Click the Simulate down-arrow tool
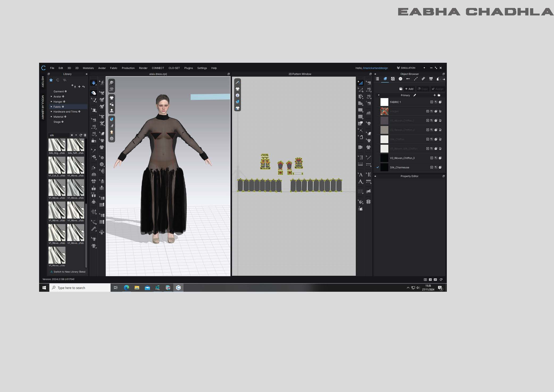The height and width of the screenshot is (392, 554). click(94, 83)
